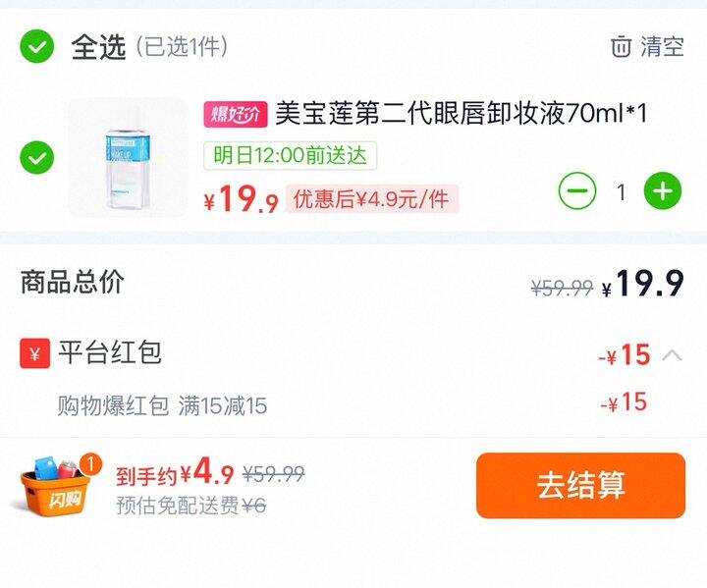Image resolution: width=707 pixels, height=588 pixels.
Task: Click the 到手约¥4.9 price summary
Action: tap(175, 472)
